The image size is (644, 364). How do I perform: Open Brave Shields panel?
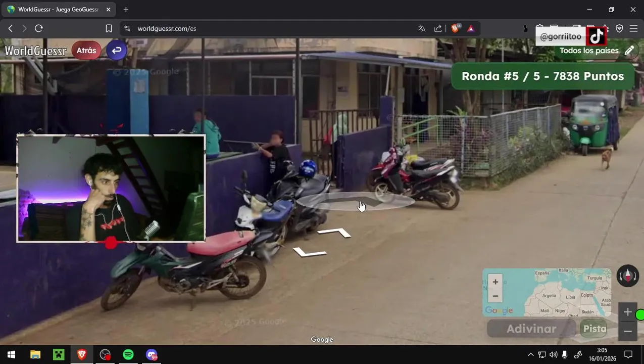(x=455, y=28)
